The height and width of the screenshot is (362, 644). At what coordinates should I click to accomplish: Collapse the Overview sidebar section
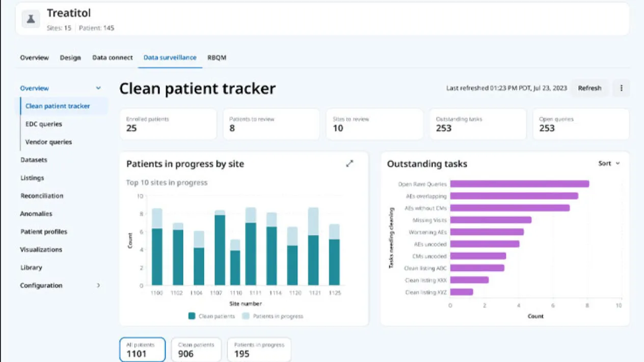point(98,88)
